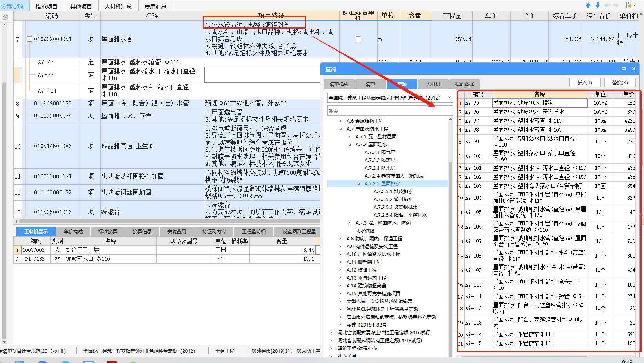Click the 名称 column header in query list
The width and height of the screenshot is (644, 363).
click(x=539, y=94)
